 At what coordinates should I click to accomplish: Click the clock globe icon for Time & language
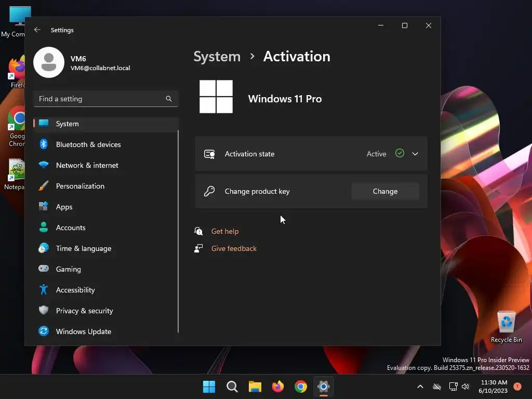(x=44, y=248)
